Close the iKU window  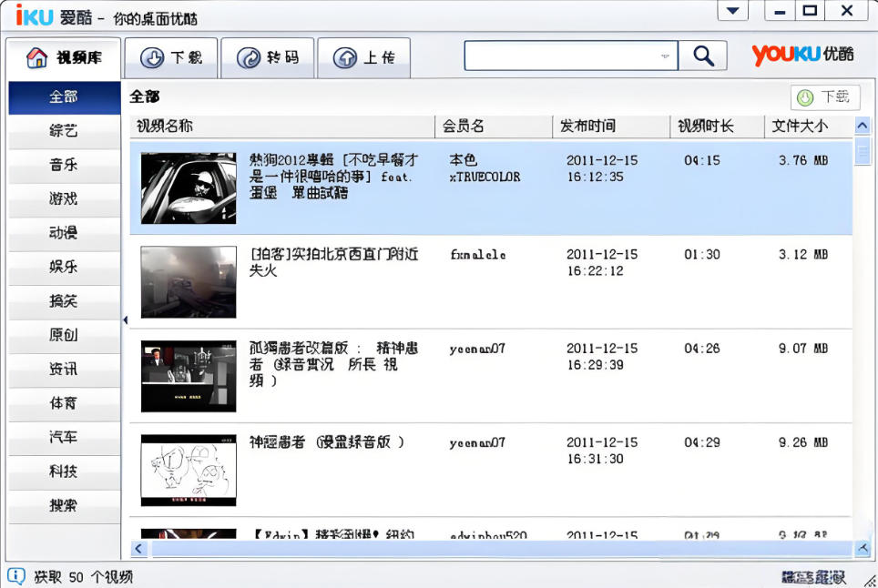(847, 11)
